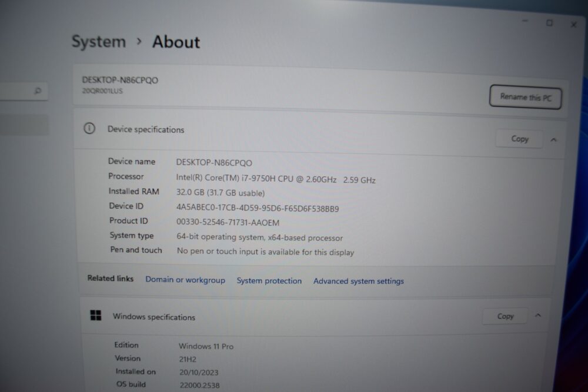Select the DESKTOP-N86CPQO device name value
588x392 pixels.
214,163
